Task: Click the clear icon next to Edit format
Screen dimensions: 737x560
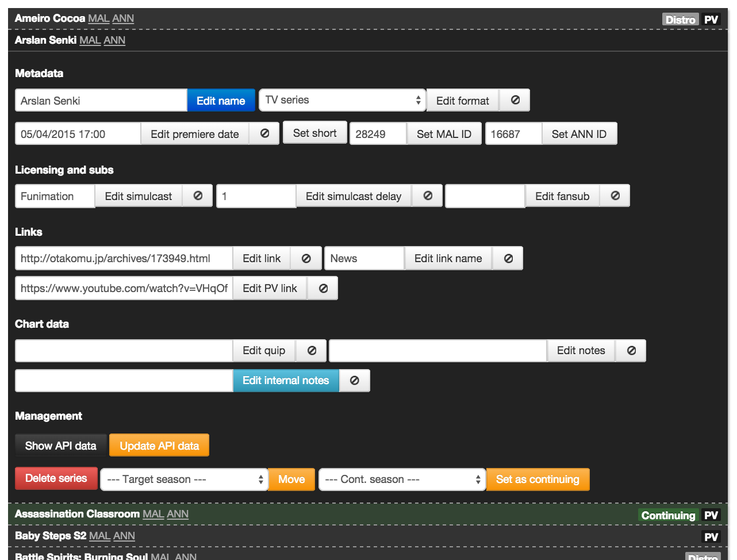Action: pos(515,100)
